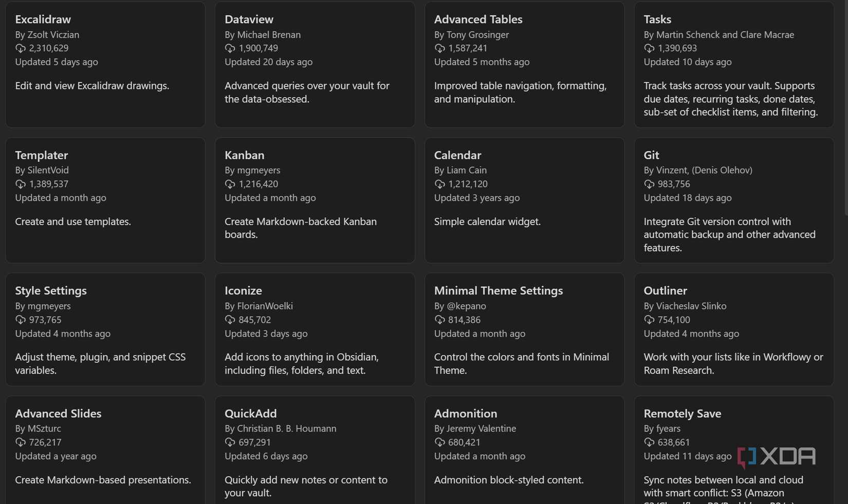The image size is (848, 504).
Task: Click author text 'By Michael Brenan'
Action: [263, 34]
